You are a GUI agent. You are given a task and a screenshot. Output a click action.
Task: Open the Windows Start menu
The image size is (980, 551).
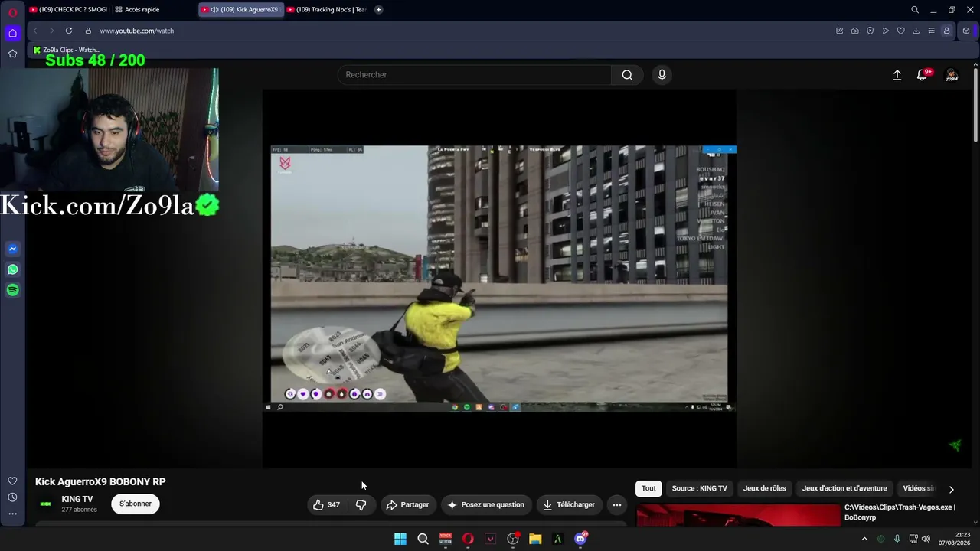(x=400, y=539)
